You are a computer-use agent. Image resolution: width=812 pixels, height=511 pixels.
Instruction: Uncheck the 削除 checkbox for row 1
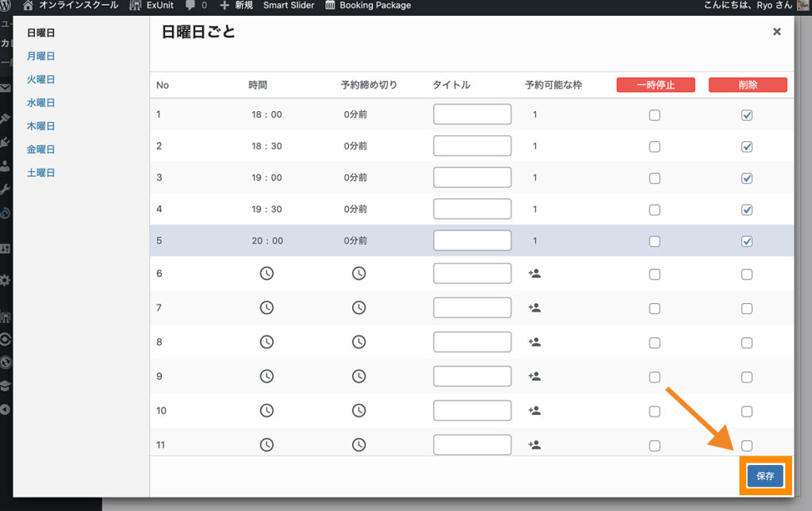746,115
